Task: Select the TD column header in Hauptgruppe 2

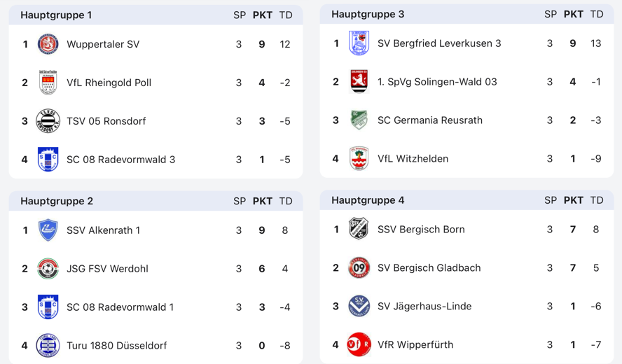Action: point(285,201)
